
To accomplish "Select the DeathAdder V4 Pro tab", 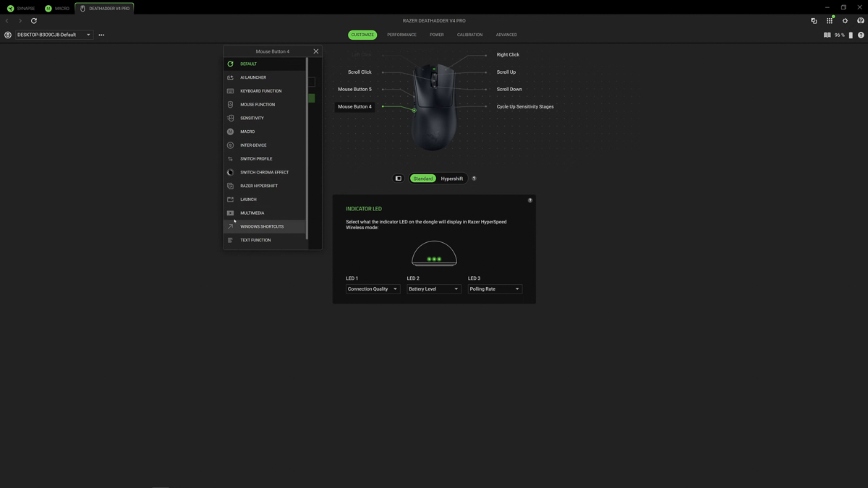I will click(105, 9).
